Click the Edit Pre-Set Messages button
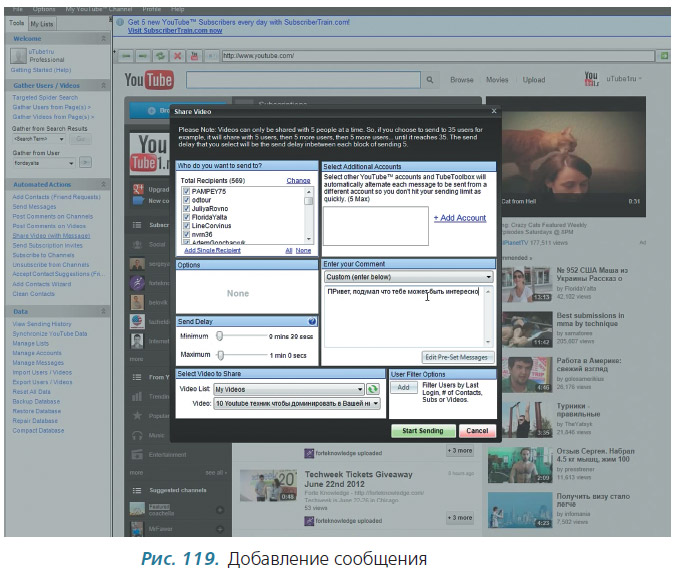The image size is (676, 572). [x=457, y=357]
